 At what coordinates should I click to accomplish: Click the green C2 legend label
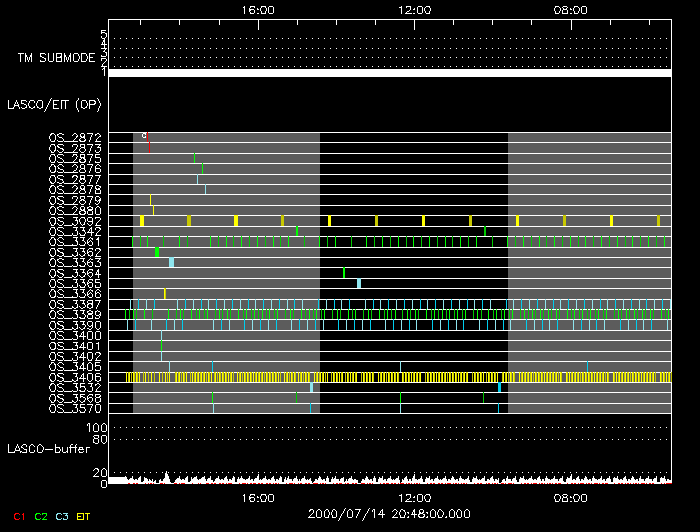41,515
